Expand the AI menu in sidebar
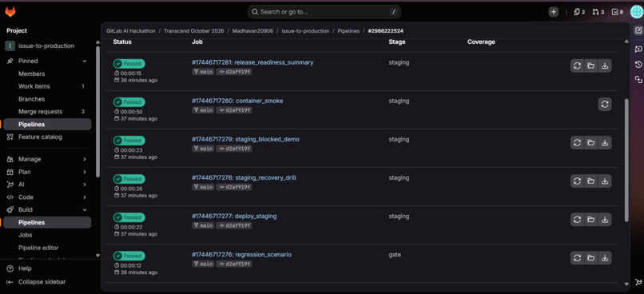The image size is (644, 294). 85,185
